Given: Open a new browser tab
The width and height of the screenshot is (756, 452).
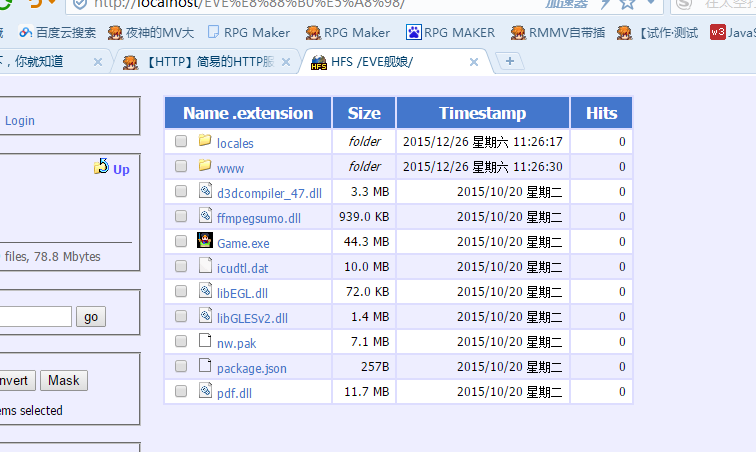Looking at the screenshot, I should coord(510,61).
